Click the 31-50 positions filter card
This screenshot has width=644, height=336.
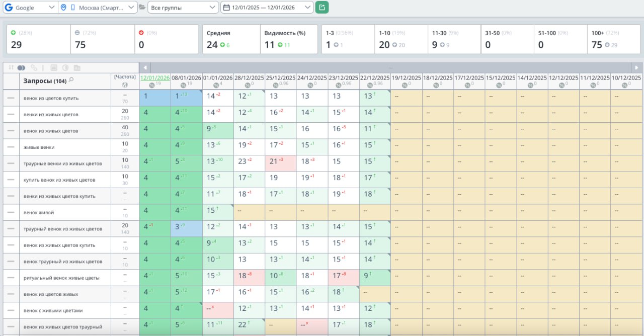pyautogui.click(x=507, y=39)
